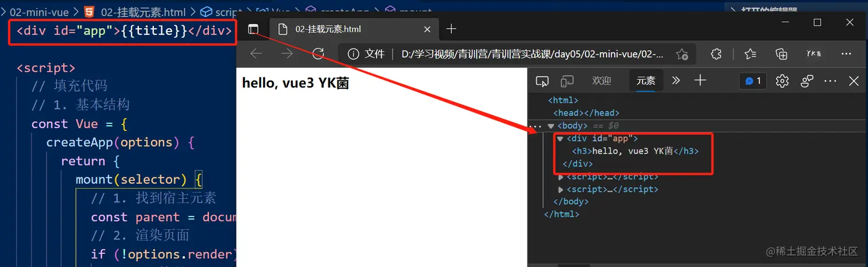Click the comment // 2. 渲染页面
This screenshot has width=868, height=267.
click(140, 236)
